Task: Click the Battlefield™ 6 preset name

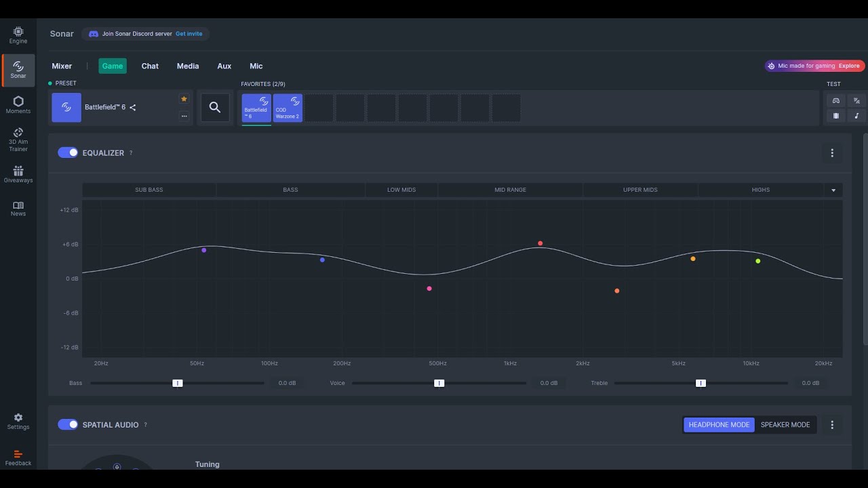Action: coord(105,107)
